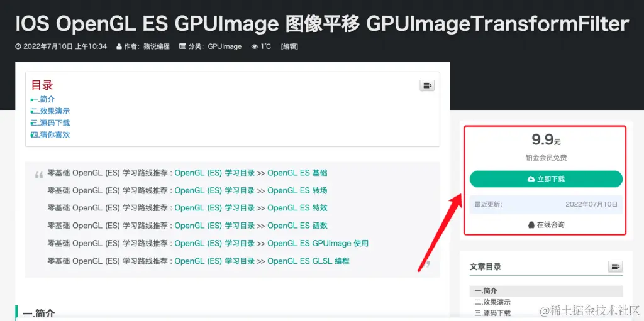
Task: Select 三.源码下载 in the 文章目录 sidebar
Action: pos(493,313)
